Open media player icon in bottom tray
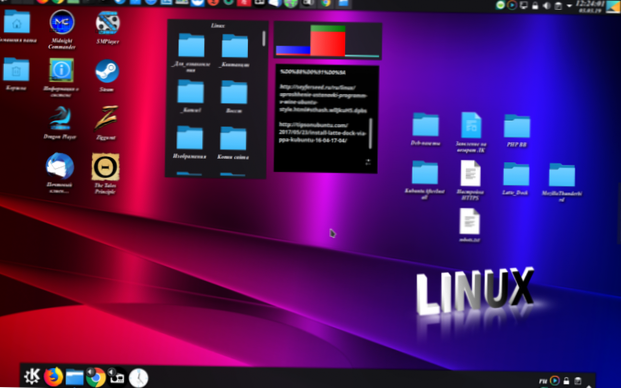Screen dimensions: 621x388 (555, 380)
